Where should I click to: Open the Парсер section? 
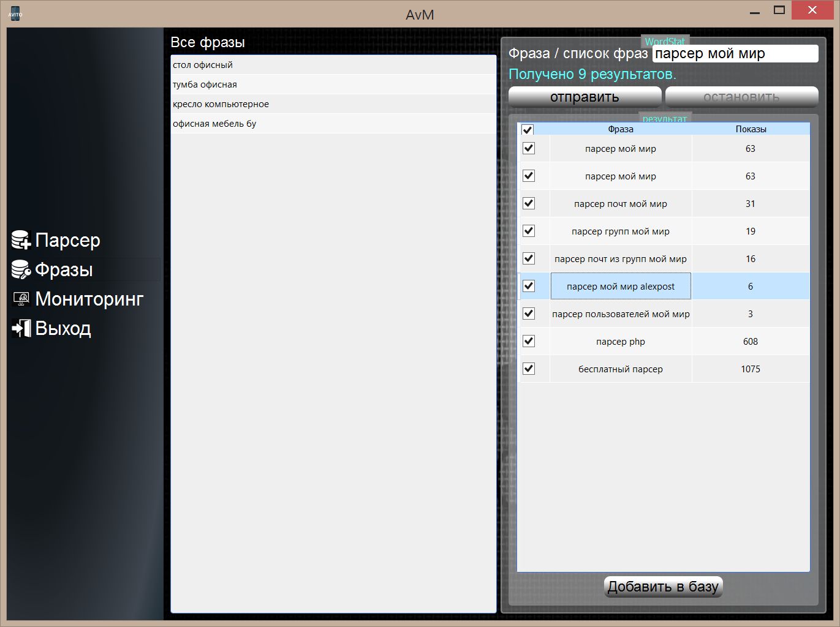67,240
